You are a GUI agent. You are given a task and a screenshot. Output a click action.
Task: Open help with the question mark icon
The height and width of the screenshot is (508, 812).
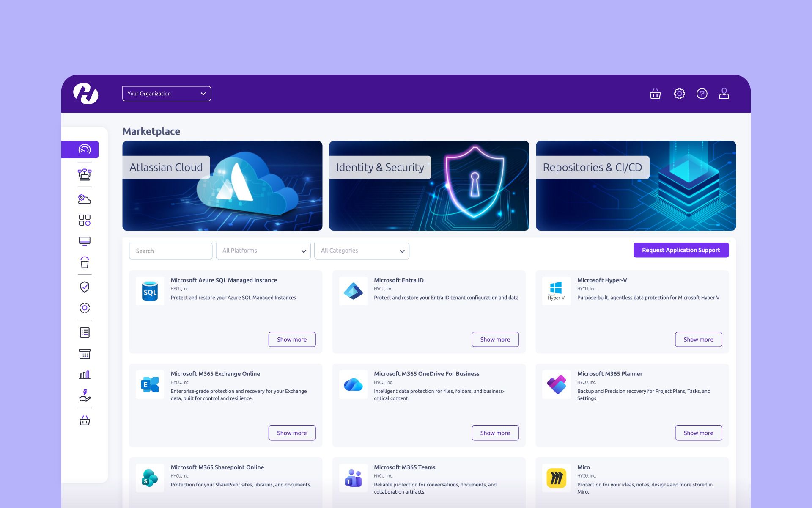(x=702, y=94)
